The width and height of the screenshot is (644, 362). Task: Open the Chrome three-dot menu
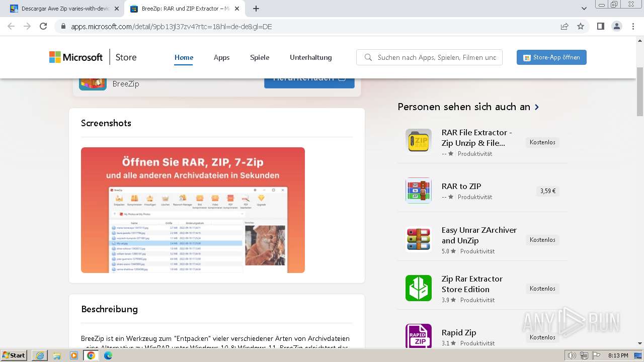coord(633,26)
